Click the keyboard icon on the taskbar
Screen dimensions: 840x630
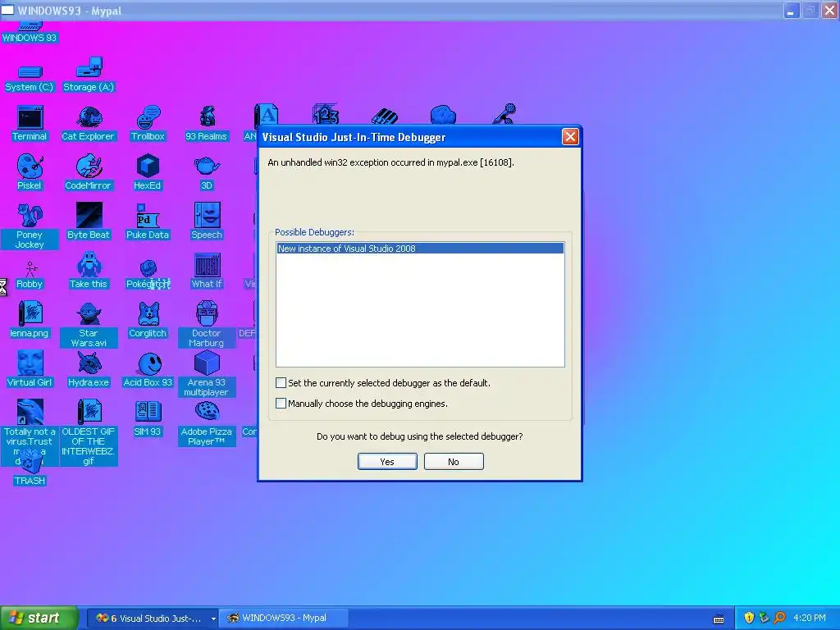click(719, 619)
